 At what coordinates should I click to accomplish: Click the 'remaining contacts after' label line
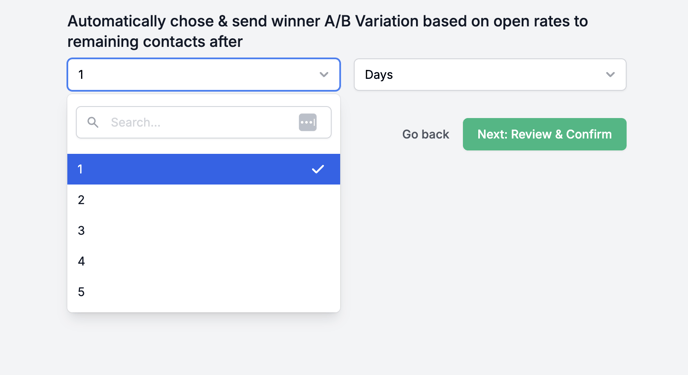[155, 42]
